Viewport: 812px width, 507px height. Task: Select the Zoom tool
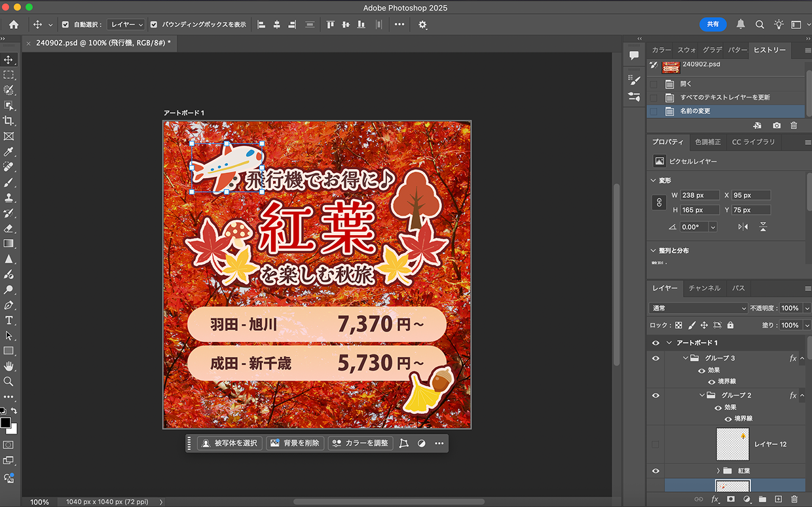[9, 381]
